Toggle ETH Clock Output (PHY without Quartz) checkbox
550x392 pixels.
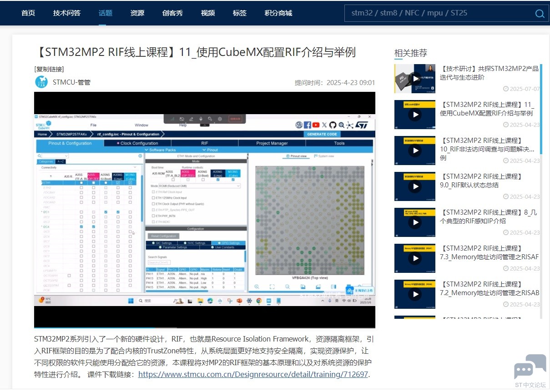[153, 204]
